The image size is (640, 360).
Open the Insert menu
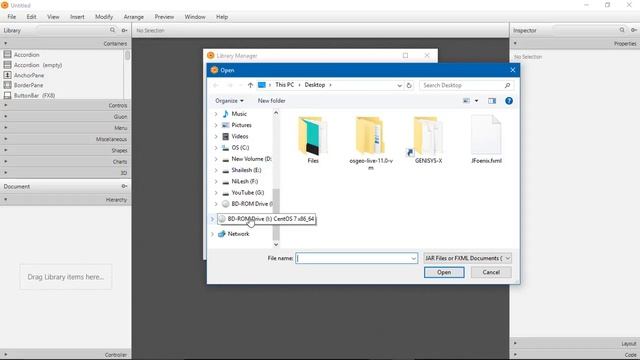point(77,17)
